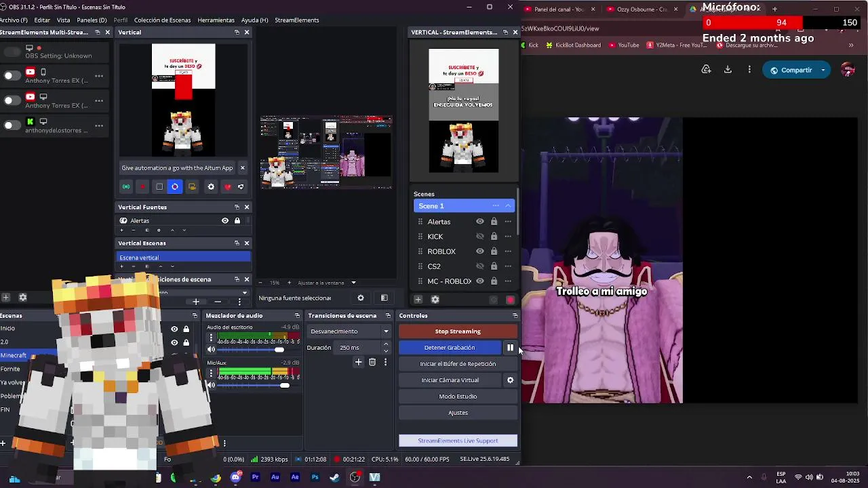Hide ROBLOX source in Scene 1

tap(480, 251)
